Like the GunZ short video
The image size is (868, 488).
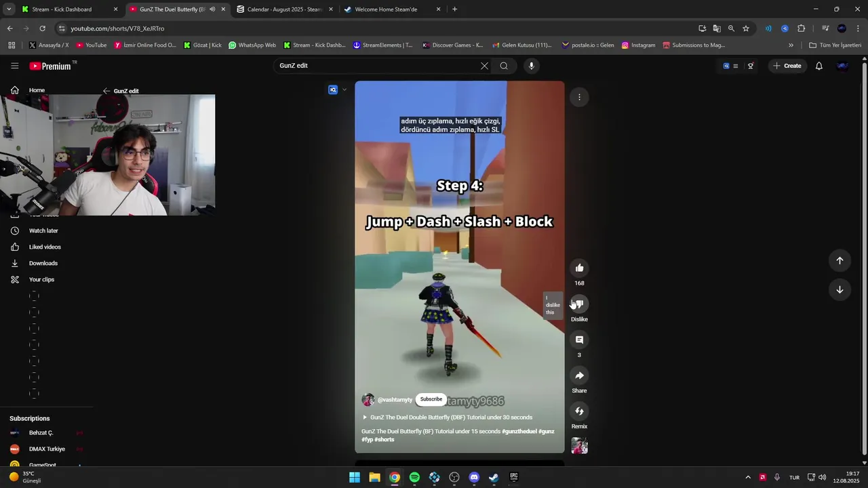pos(579,268)
